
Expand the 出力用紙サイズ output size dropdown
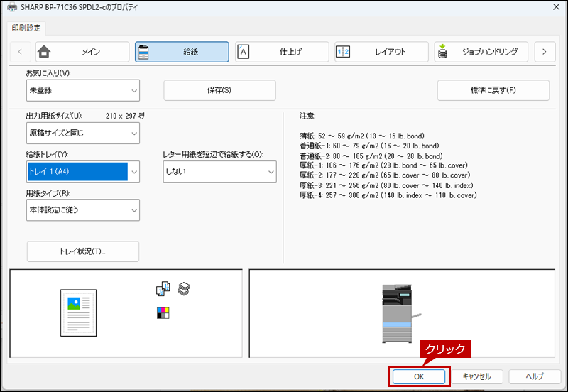[x=82, y=133]
